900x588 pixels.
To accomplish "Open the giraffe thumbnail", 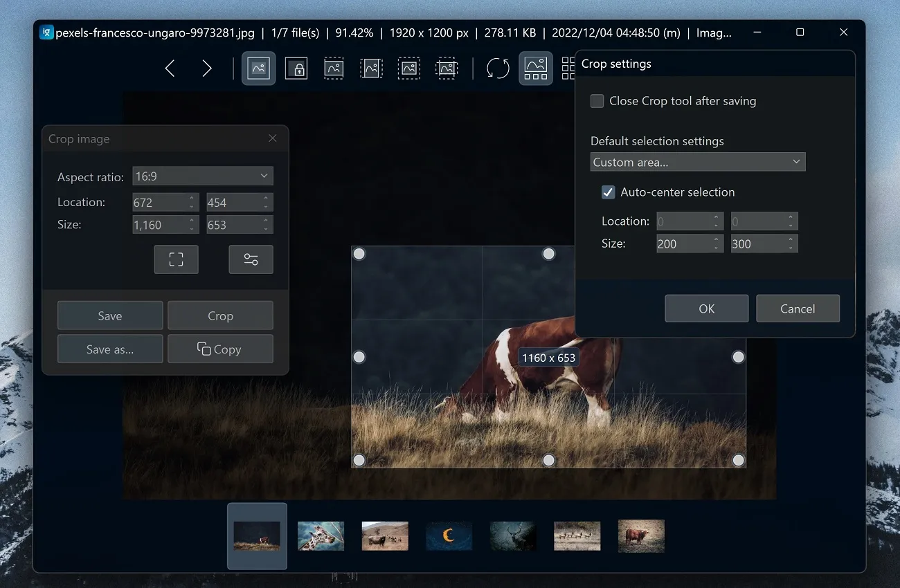I will [321, 536].
